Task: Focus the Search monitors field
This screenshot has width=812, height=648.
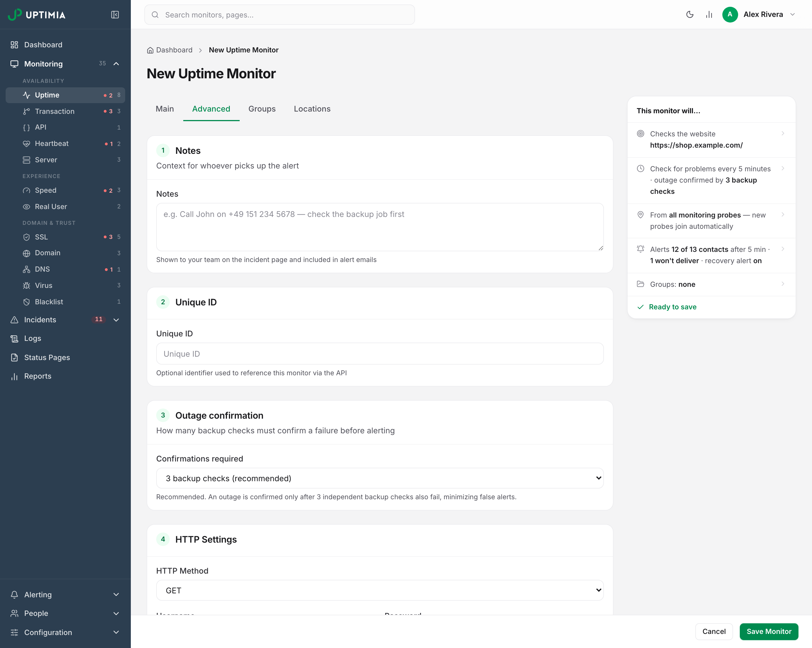Action: click(279, 15)
